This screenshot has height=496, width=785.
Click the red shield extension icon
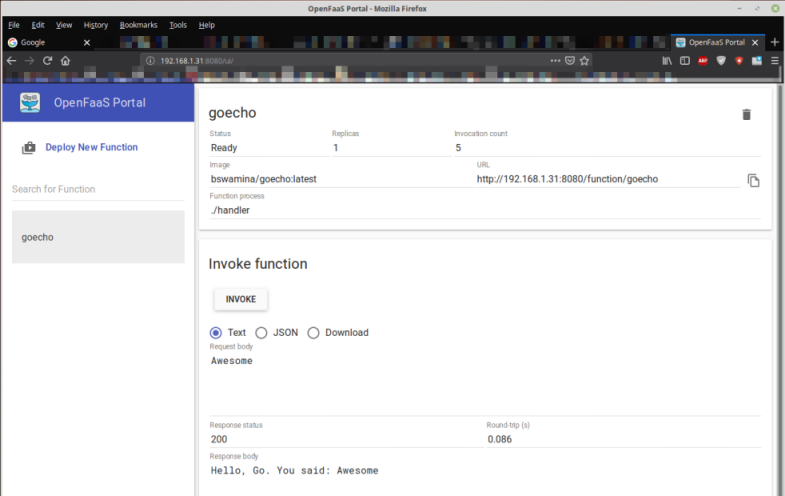tap(739, 61)
